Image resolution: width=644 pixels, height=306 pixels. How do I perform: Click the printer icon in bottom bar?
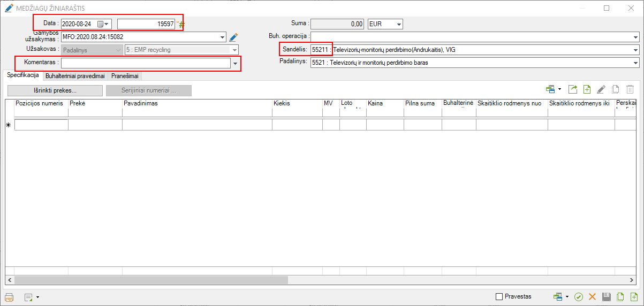9,297
